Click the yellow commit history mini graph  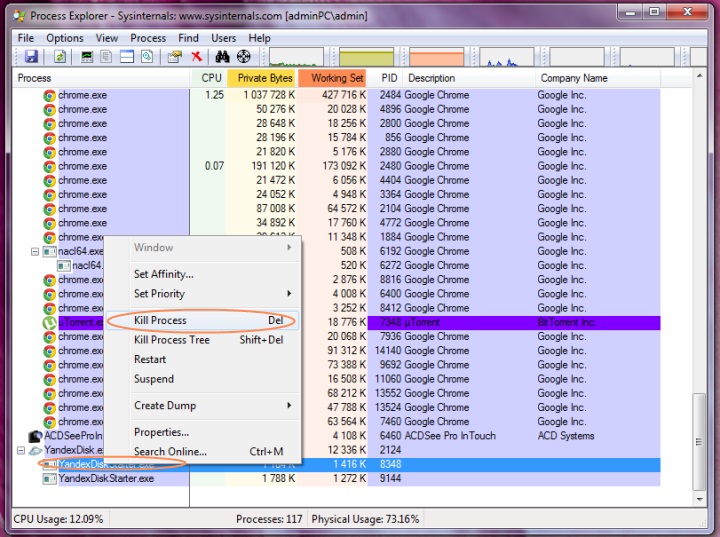coord(366,57)
